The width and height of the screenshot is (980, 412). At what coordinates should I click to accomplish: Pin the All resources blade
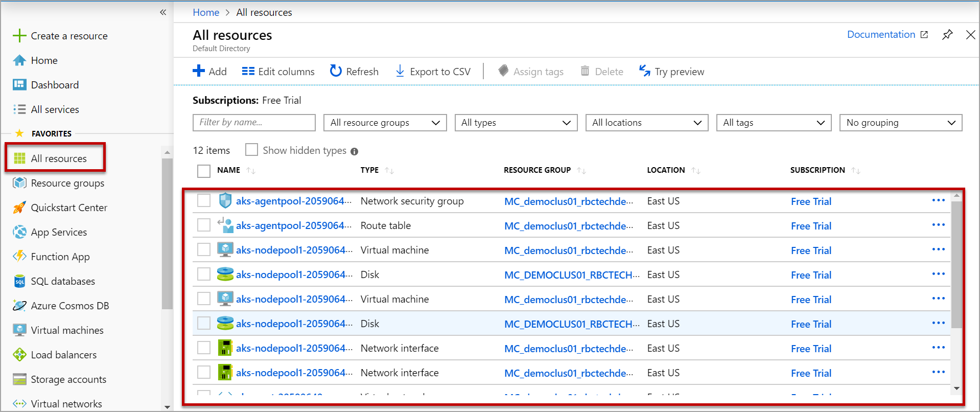pyautogui.click(x=947, y=35)
